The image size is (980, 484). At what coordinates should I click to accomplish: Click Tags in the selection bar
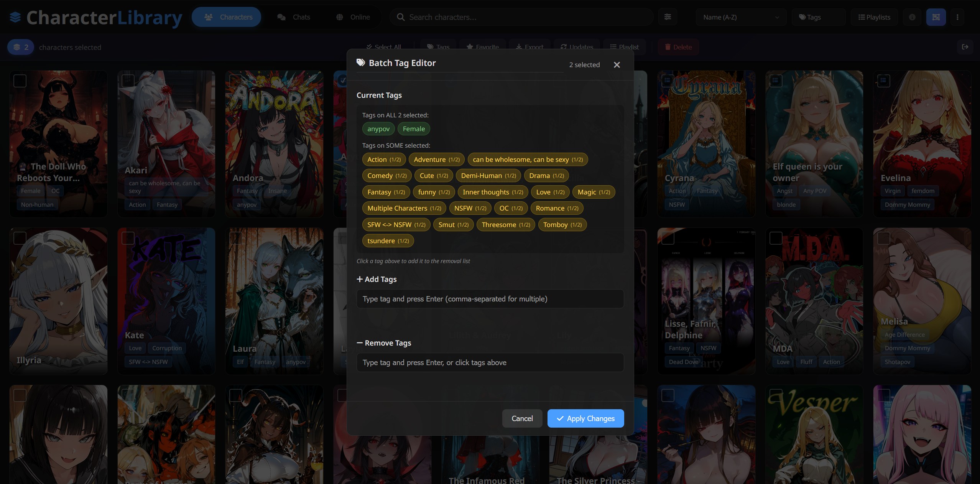[438, 47]
